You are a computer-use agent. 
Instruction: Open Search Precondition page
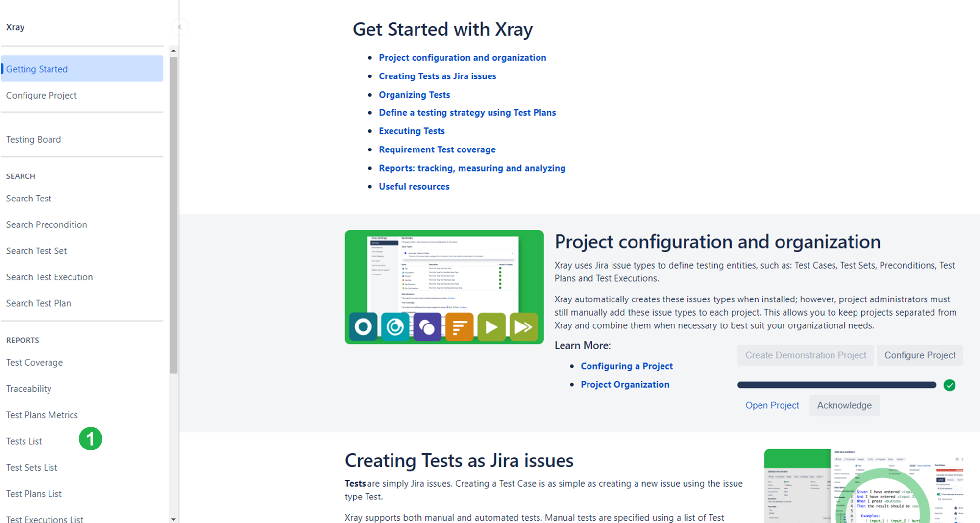(82, 224)
